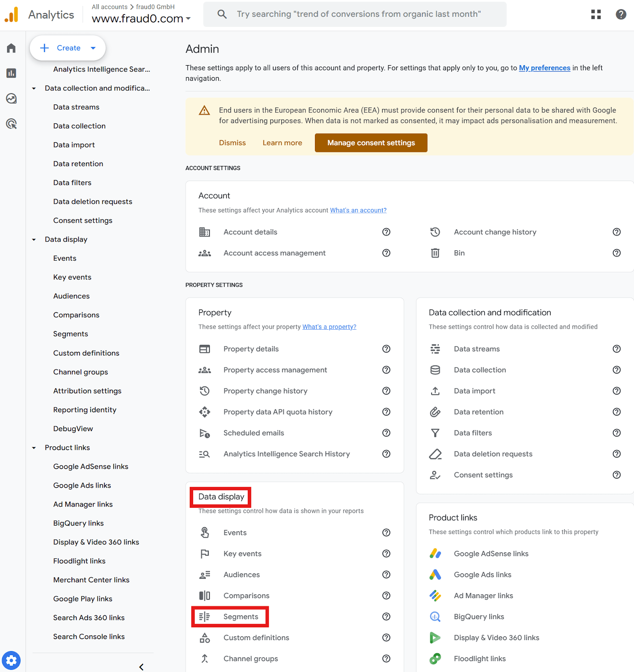The height and width of the screenshot is (672, 634).
Task: Click the Help question mark icon in header
Action: [621, 14]
